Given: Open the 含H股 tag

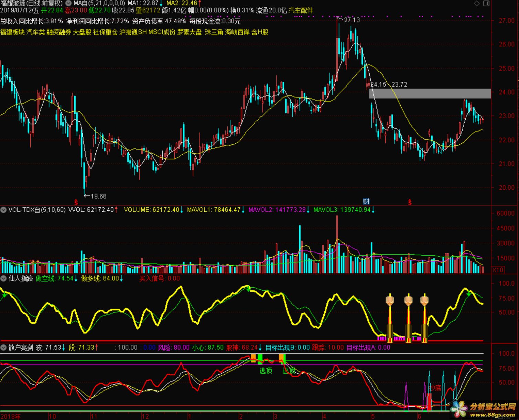Looking at the screenshot, I should pos(260,32).
